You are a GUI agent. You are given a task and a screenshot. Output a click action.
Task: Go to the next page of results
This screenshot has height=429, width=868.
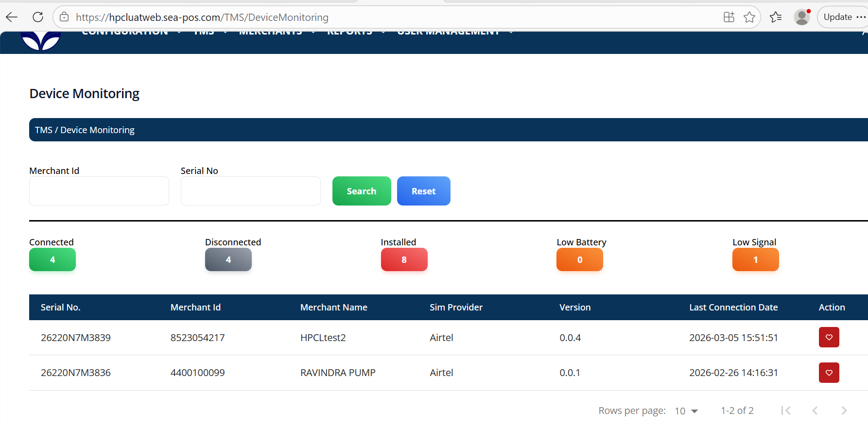(844, 411)
